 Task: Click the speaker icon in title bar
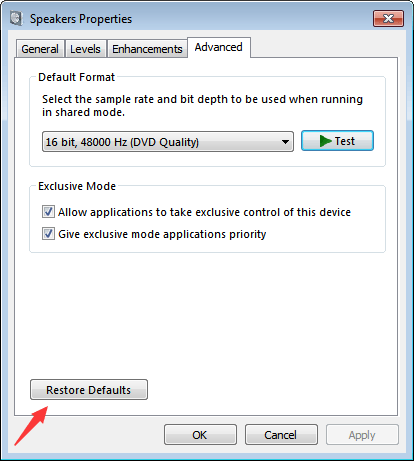[x=16, y=18]
